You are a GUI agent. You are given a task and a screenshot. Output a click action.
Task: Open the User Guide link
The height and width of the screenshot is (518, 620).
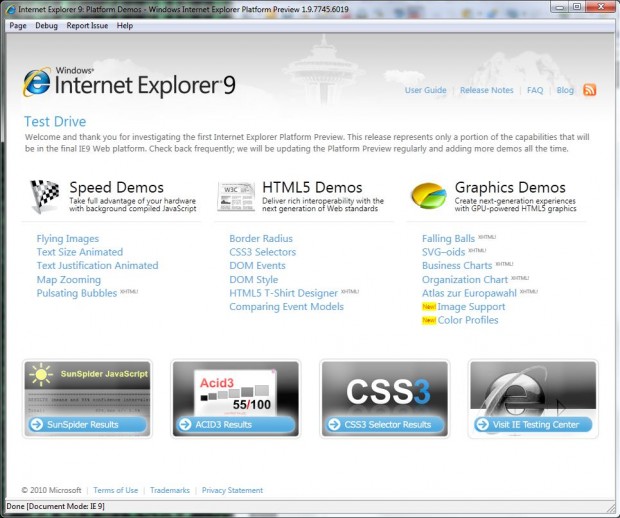coord(425,90)
